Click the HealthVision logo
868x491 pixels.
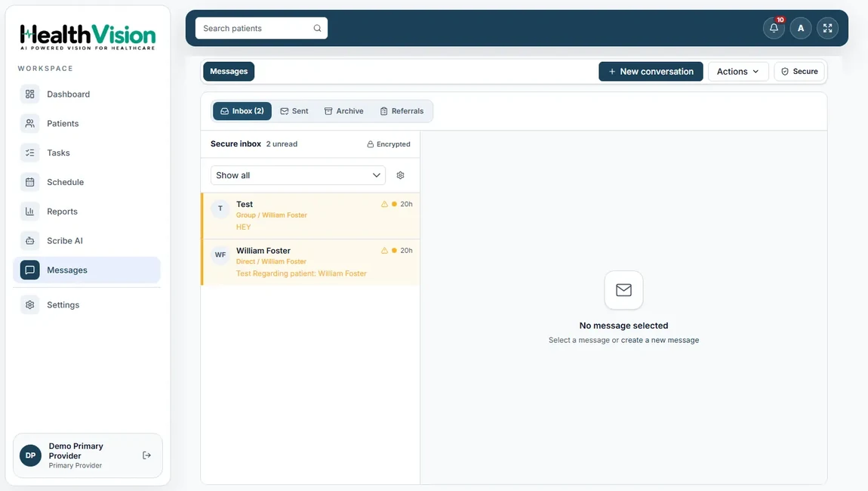coord(88,36)
